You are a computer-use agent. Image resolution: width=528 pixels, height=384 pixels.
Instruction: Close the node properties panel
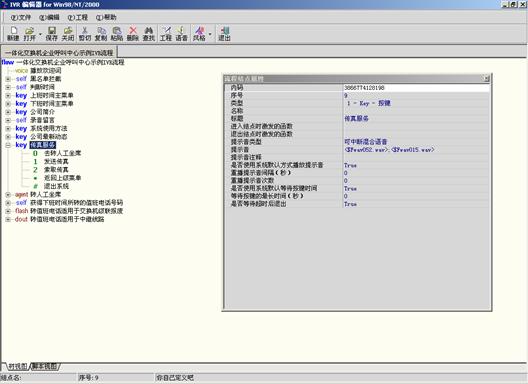[x=486, y=78]
